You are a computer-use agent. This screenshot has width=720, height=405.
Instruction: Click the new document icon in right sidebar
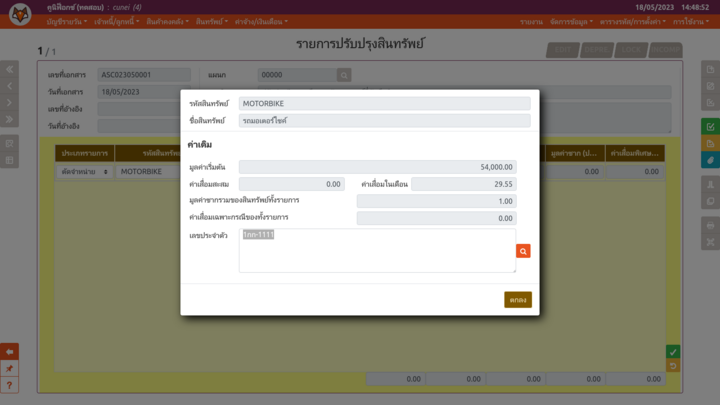(x=710, y=69)
